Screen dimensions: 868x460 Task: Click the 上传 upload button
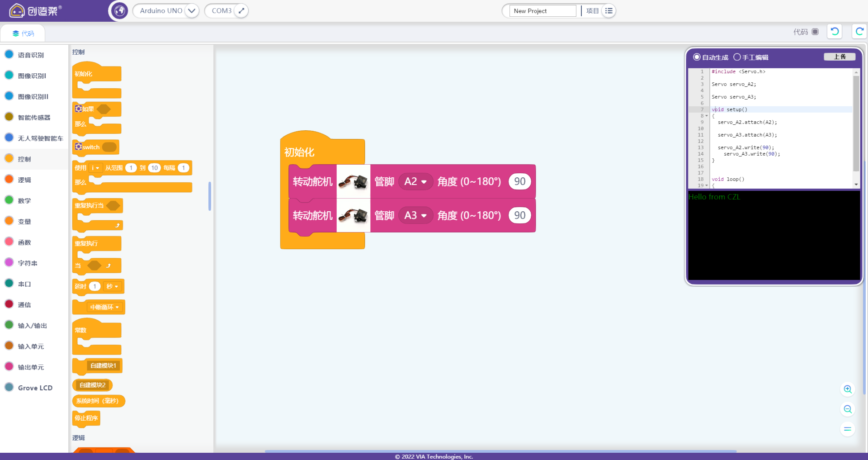839,57
